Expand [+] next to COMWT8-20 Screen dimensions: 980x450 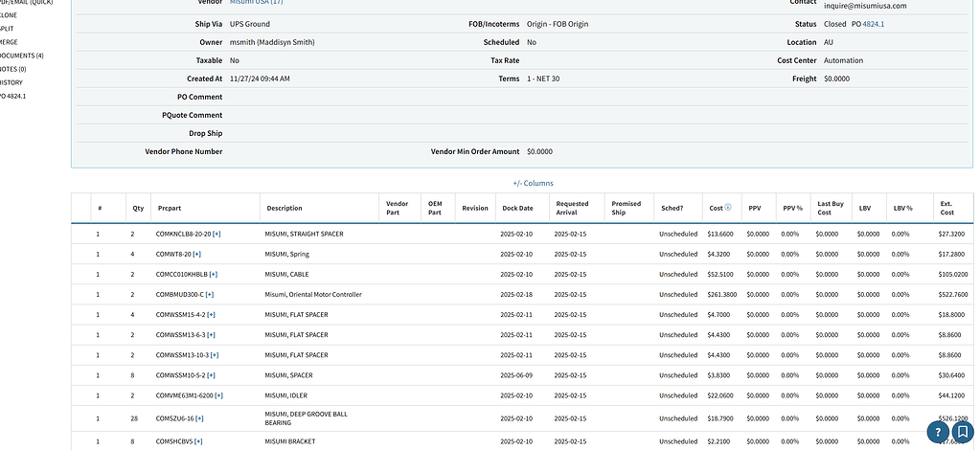click(197, 255)
